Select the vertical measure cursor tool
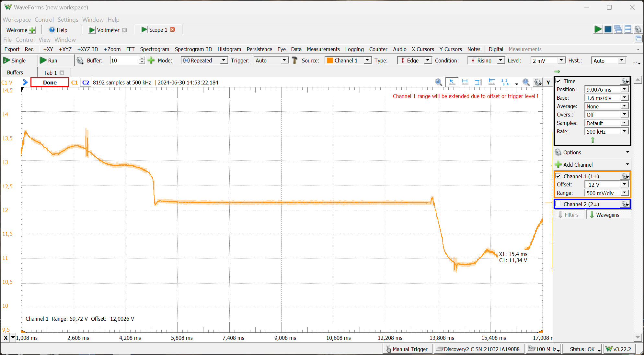This screenshot has width=644, height=355. coord(478,82)
